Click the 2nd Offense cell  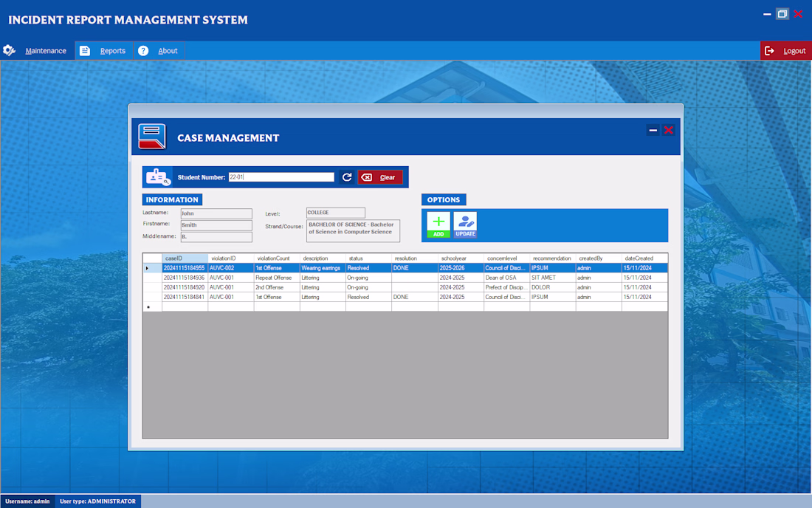(x=277, y=287)
